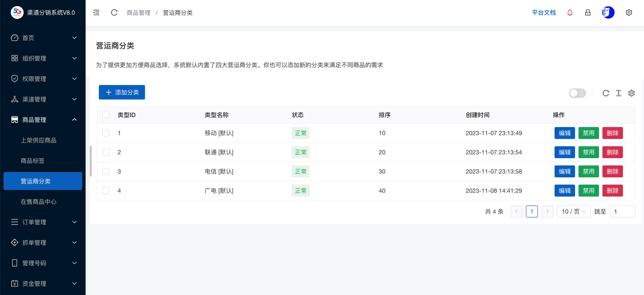The height and width of the screenshot is (295, 644).
Task: Toggle the switch above the table
Action: [x=577, y=93]
